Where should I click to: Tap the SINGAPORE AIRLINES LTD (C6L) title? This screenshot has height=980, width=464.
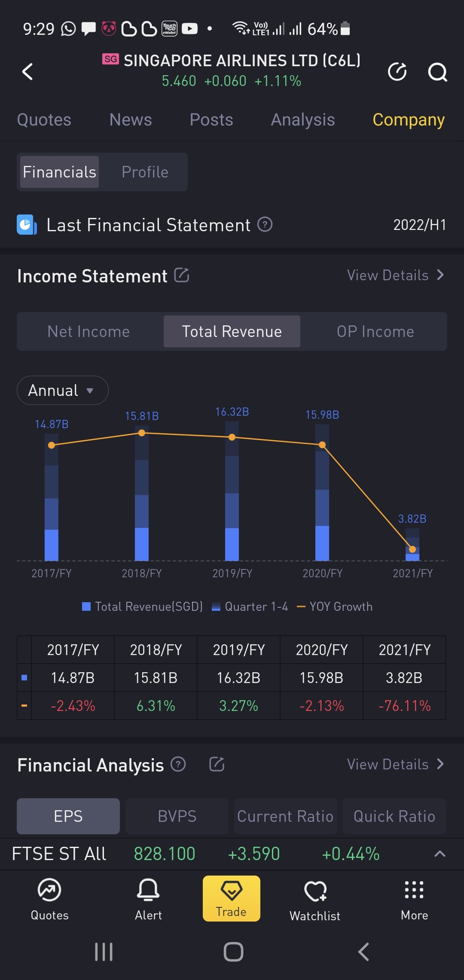pyautogui.click(x=242, y=61)
